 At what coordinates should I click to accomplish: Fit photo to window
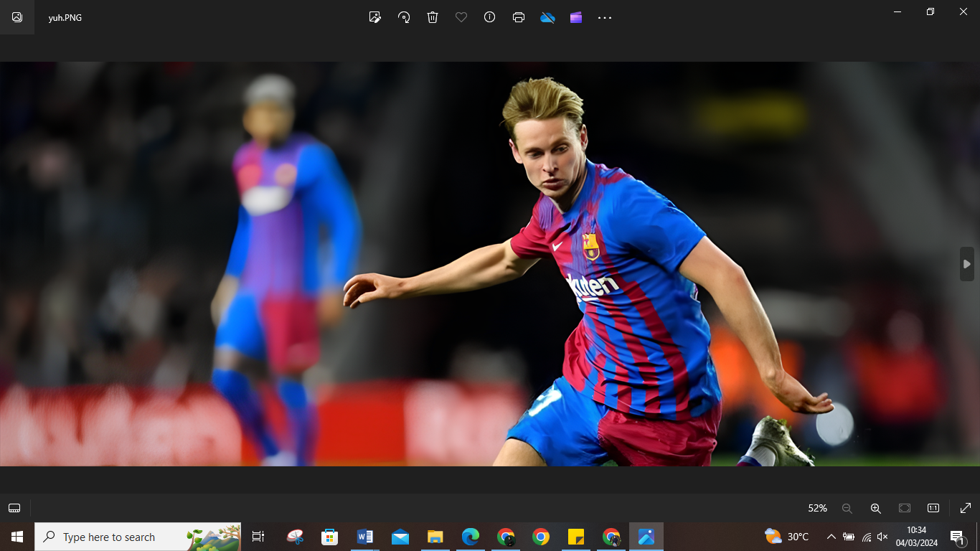click(905, 508)
